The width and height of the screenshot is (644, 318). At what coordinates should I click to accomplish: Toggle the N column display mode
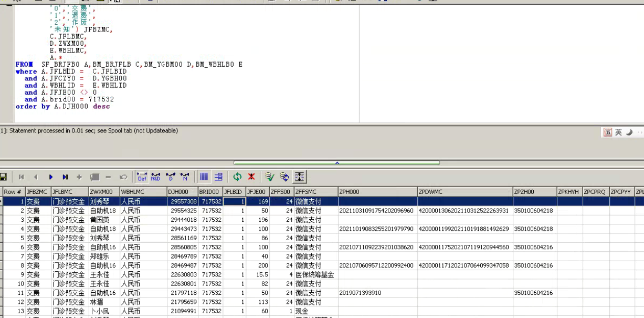coord(184,177)
